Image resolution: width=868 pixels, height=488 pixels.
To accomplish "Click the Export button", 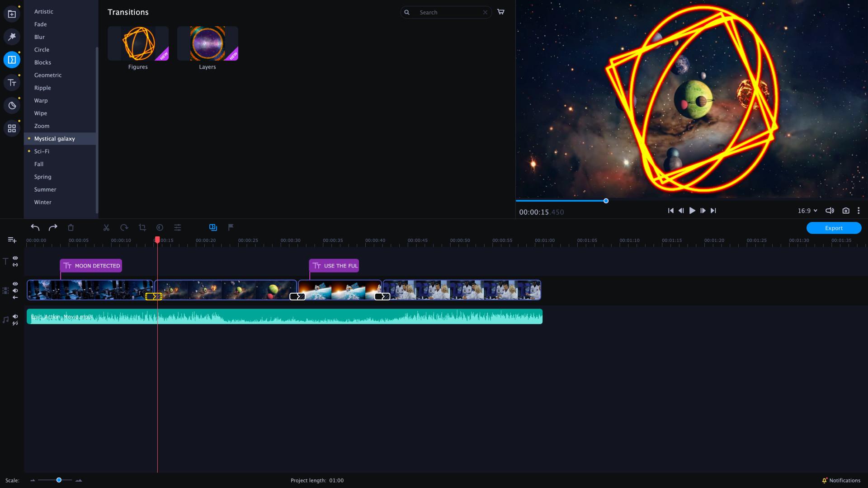I will [x=834, y=228].
